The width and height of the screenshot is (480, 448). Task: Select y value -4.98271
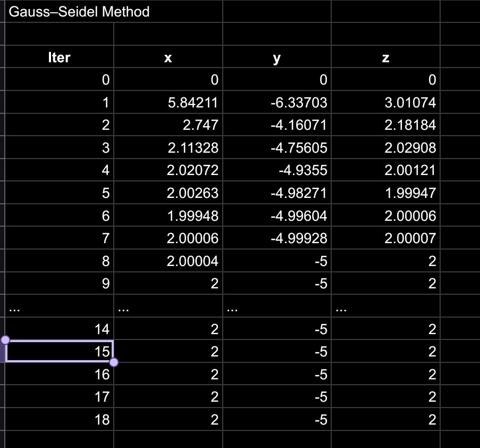[x=277, y=193]
